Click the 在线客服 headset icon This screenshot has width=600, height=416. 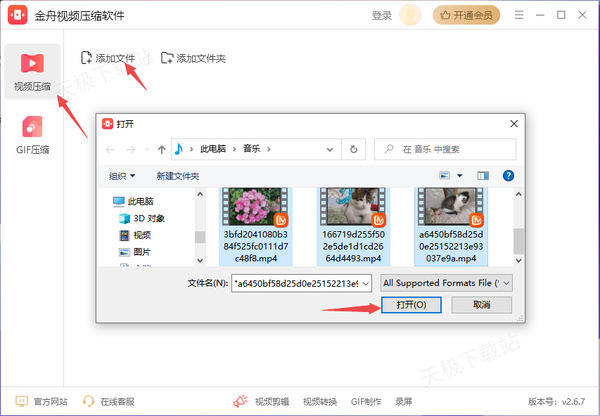click(x=88, y=401)
